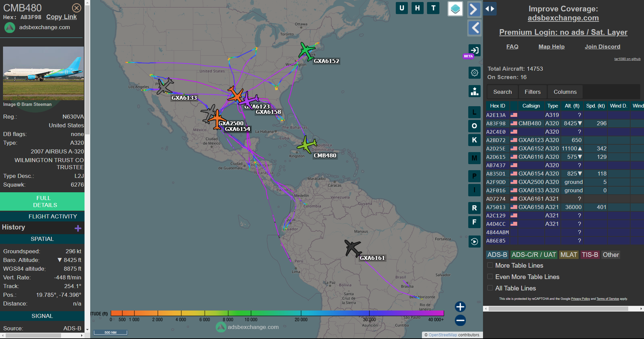Viewport: 644px width, 339px height.
Task: Toggle Other source filter
Action: coord(610,255)
